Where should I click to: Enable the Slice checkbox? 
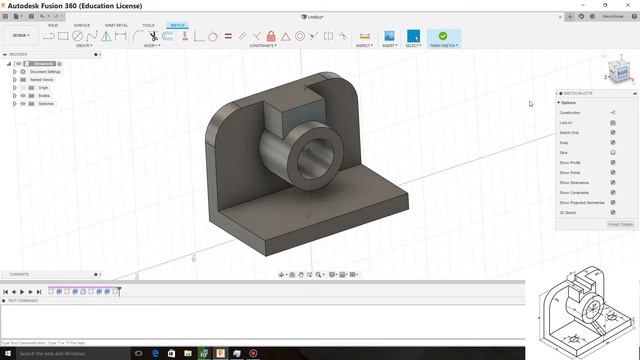pos(613,153)
